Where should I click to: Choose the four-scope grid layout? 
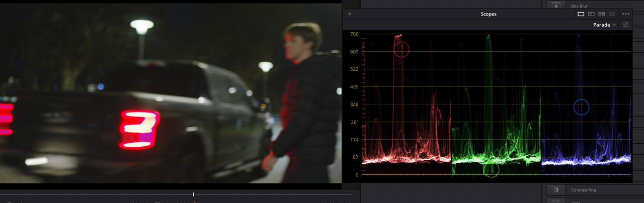[x=602, y=14]
